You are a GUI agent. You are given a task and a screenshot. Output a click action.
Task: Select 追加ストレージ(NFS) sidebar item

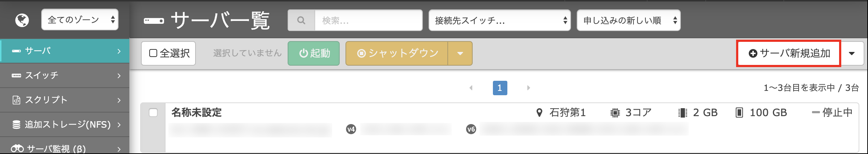[65, 124]
